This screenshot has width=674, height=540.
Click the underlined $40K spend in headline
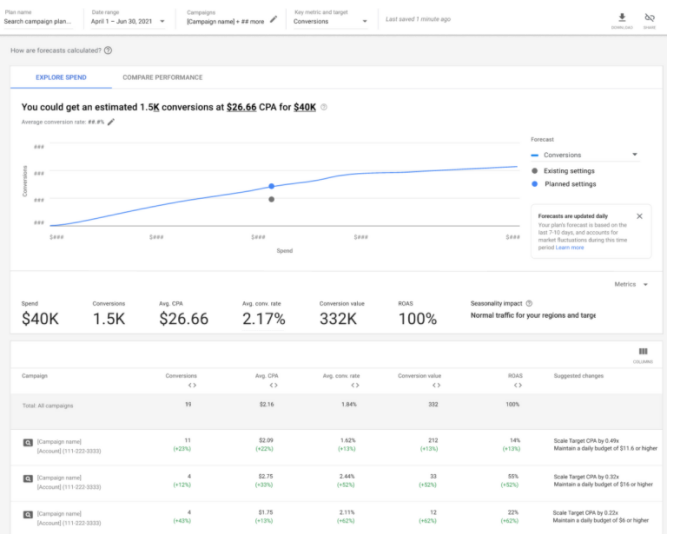[x=305, y=107]
